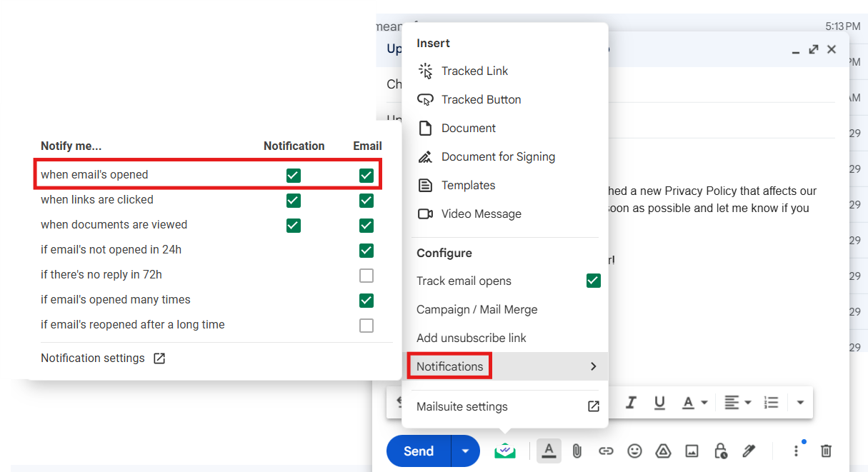The width and height of the screenshot is (868, 472).
Task: Insert files using the Google Drive icon
Action: [663, 451]
